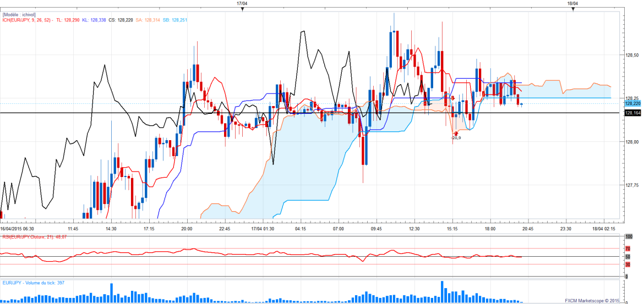
Task: Click the 128,25 price axis label
Action: click(632, 98)
